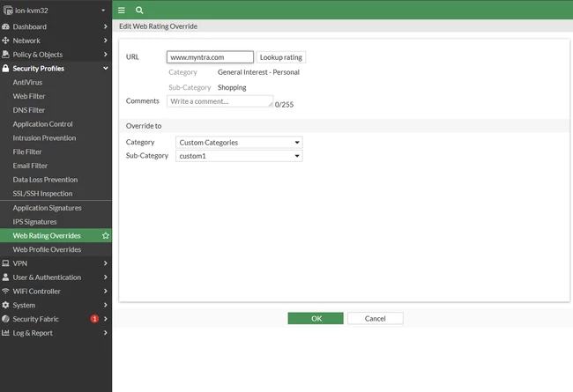Viewport: 573px width, 392px height.
Task: Open Application Control page
Action: 56,124
